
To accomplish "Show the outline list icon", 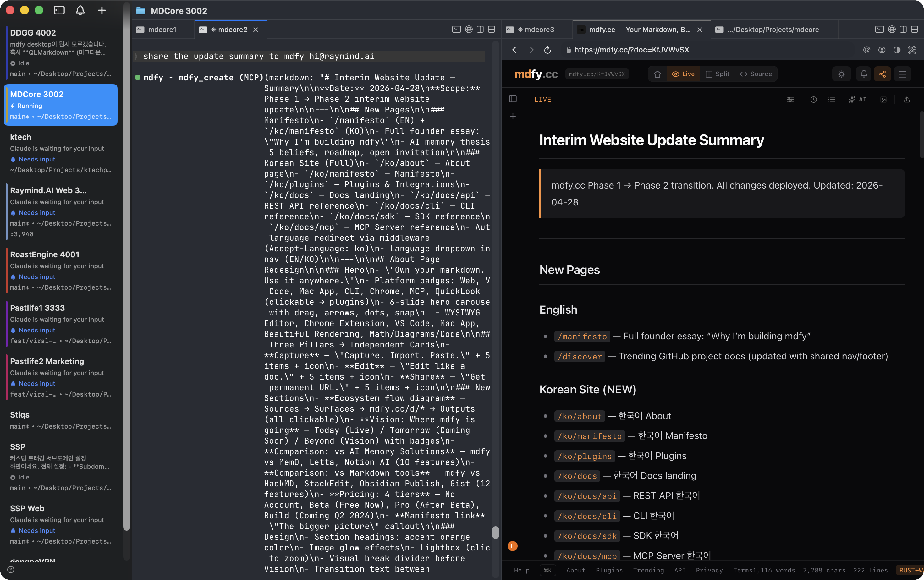I will tap(832, 100).
